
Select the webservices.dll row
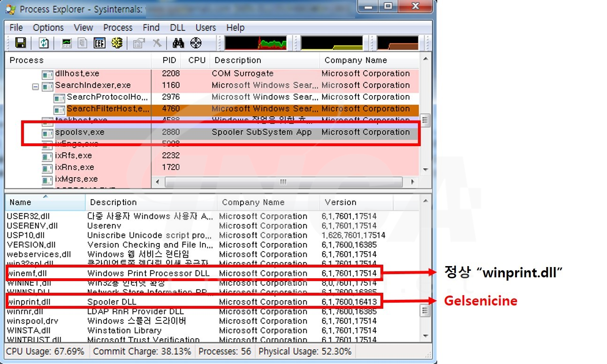[x=212, y=254]
